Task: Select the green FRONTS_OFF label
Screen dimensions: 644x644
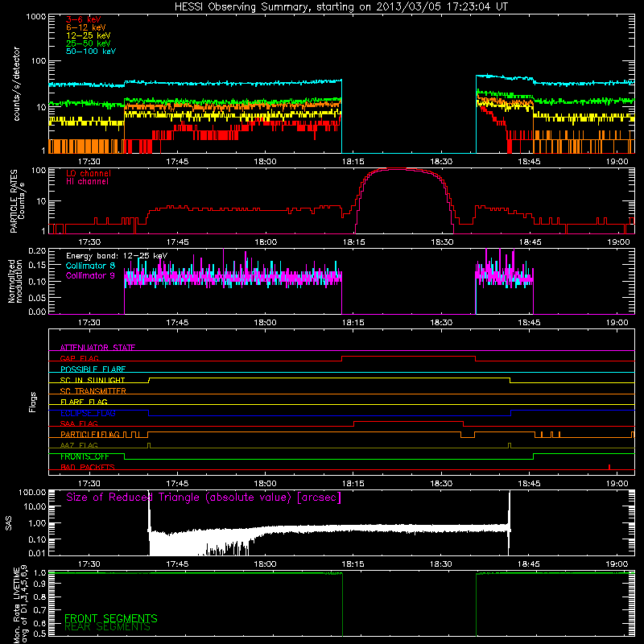Action: 85,456
